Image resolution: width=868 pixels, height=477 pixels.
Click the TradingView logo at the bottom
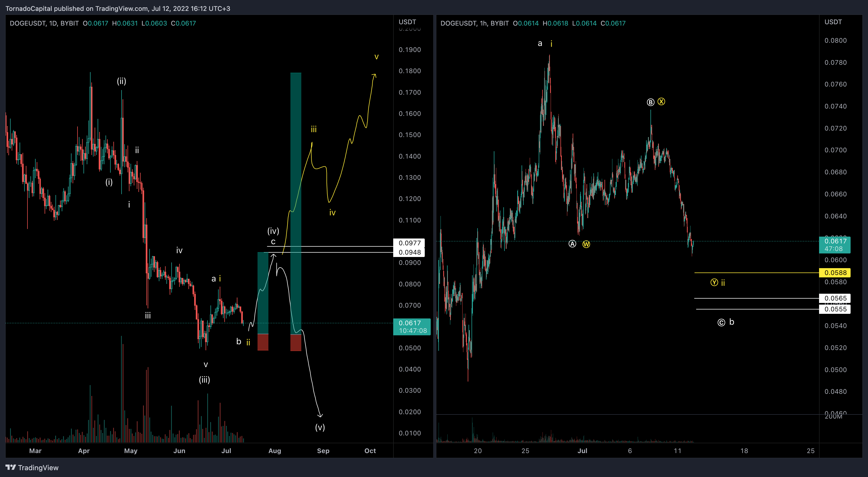32,467
